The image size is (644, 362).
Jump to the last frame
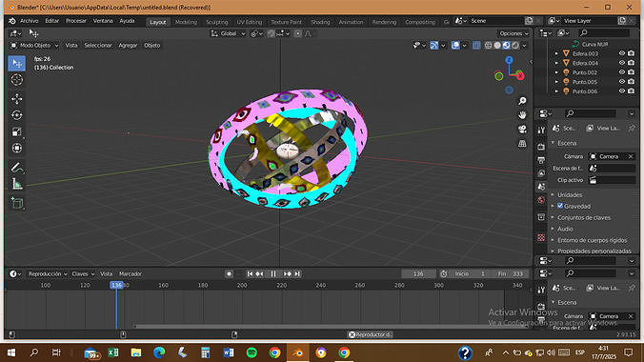[x=297, y=273]
